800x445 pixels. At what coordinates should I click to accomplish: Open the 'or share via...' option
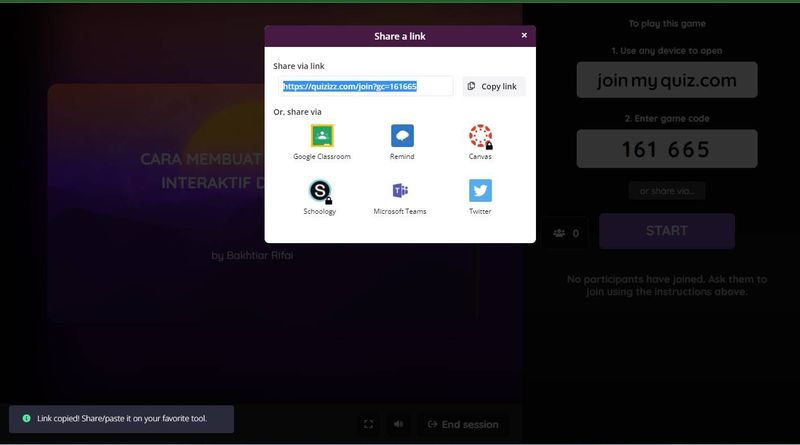[x=666, y=190]
